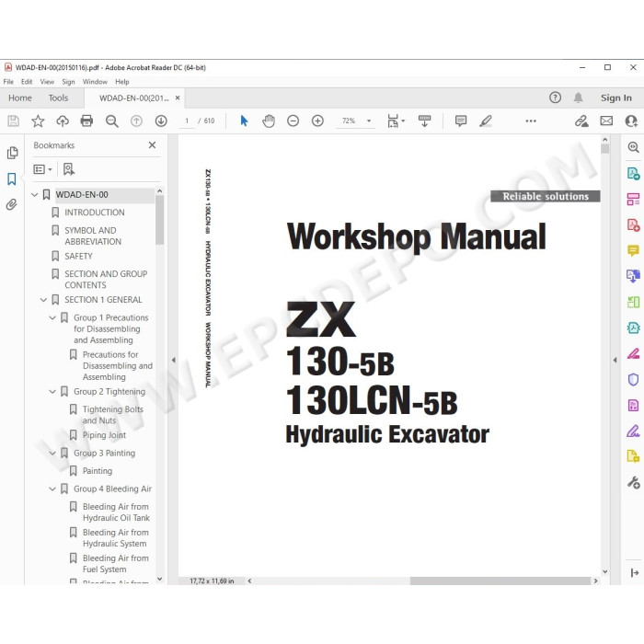Click the scrolling mode icon
Screen dimensions: 644x644
424,121
